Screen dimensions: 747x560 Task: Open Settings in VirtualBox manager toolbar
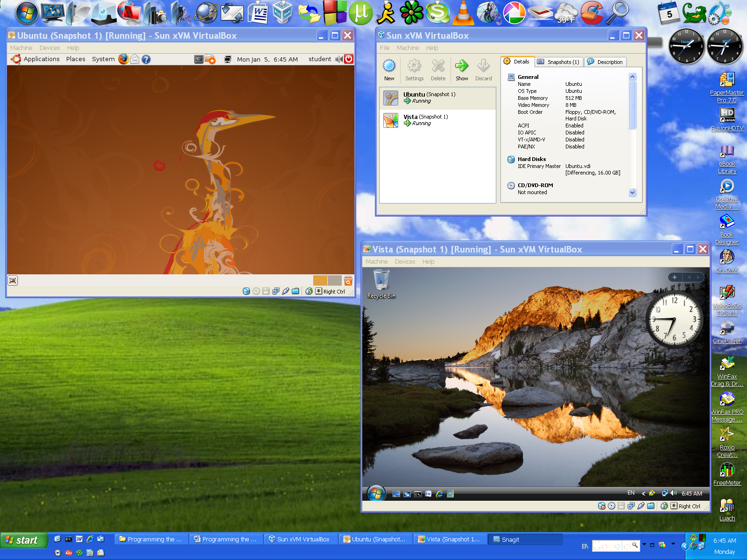pos(414,70)
